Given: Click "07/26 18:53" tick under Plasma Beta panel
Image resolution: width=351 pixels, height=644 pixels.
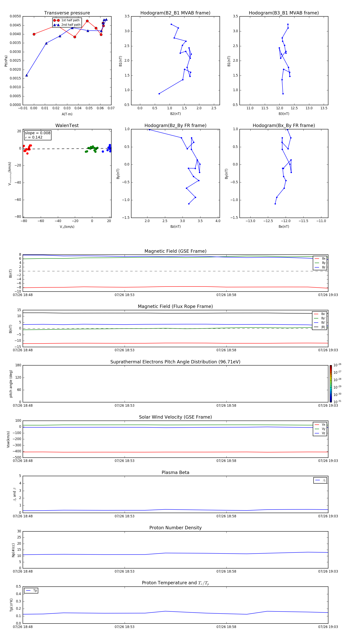Looking at the screenshot, I should 124,516.
